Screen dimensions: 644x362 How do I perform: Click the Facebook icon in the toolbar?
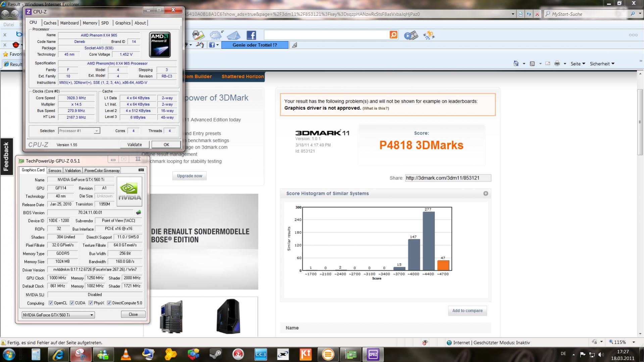pos(251,35)
